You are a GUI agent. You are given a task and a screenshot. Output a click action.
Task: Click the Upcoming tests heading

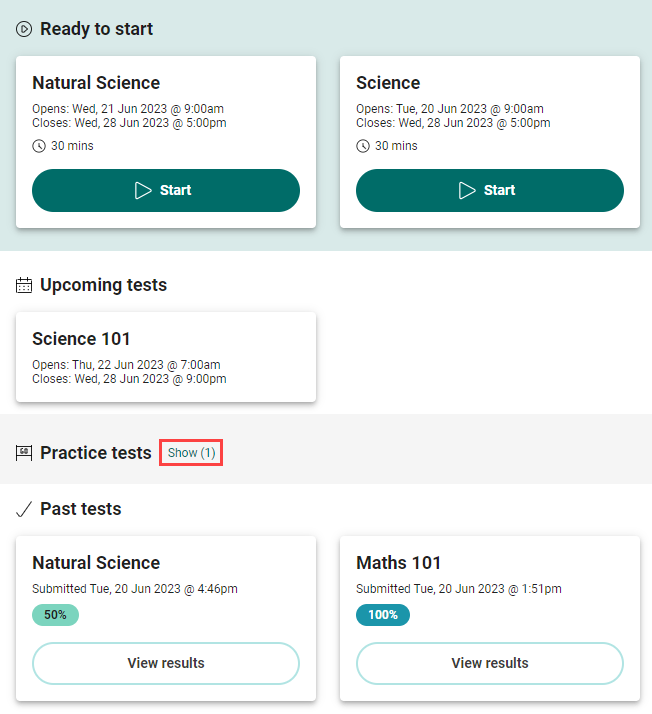[x=103, y=285]
